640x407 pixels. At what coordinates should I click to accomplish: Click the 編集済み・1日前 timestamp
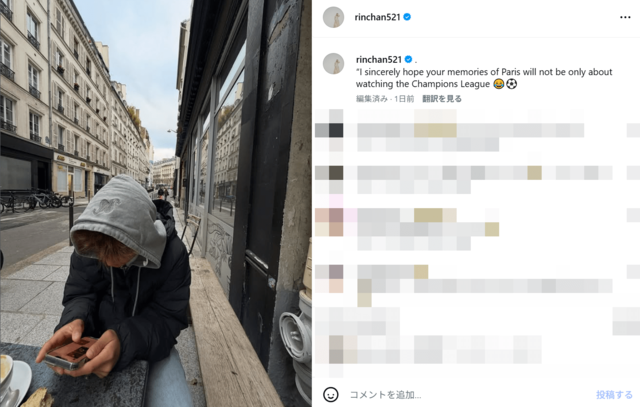tap(385, 99)
